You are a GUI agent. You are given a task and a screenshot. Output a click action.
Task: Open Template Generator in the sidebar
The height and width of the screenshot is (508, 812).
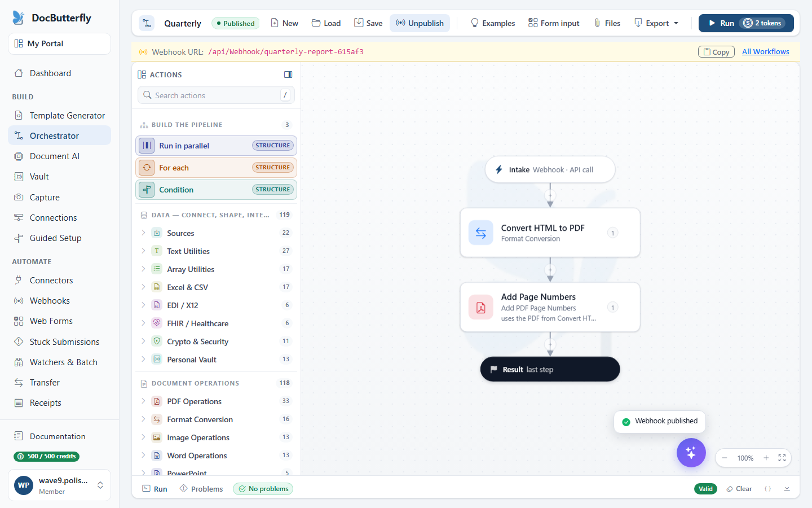pos(59,116)
